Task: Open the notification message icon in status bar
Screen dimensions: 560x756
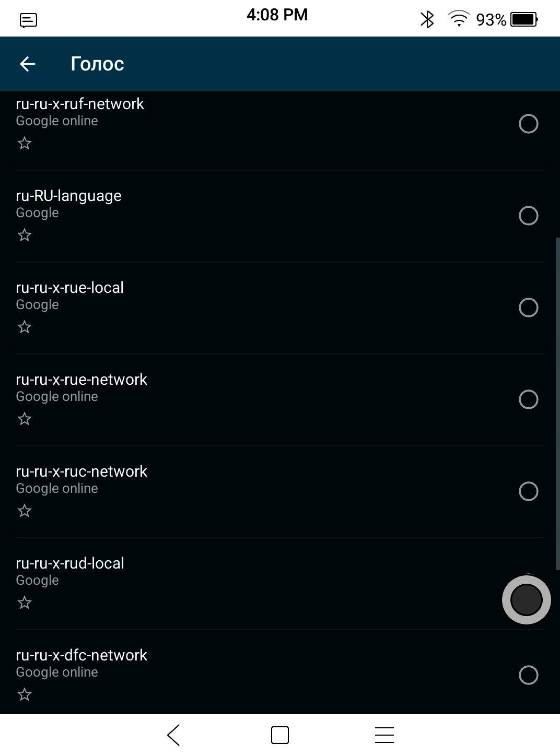Action: [x=28, y=20]
